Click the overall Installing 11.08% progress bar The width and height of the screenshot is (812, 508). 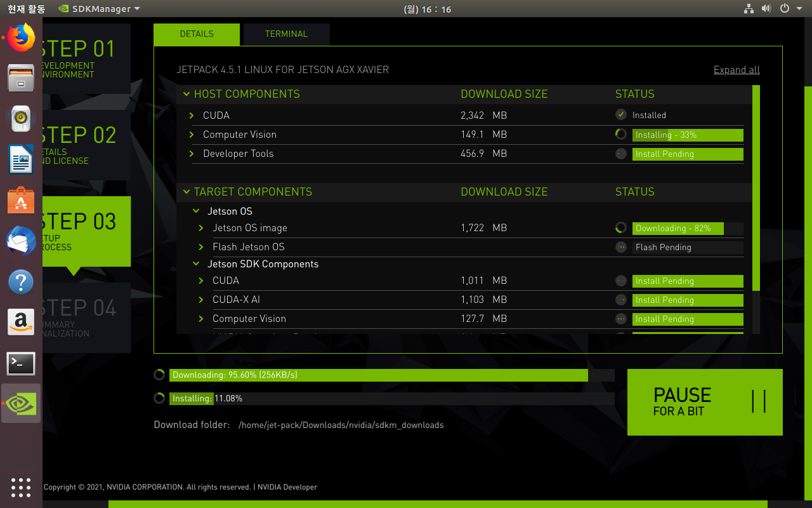[x=392, y=399]
